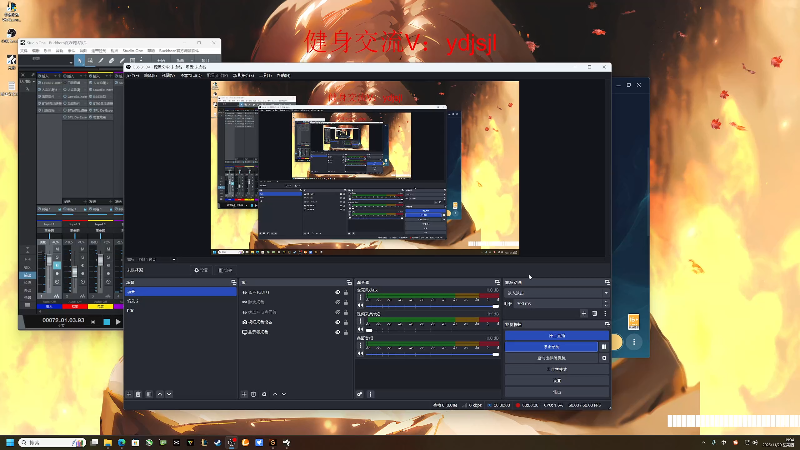Screen dimensions: 800x450
Task: Select the pencil draw tool in the Studio One toolbar
Action: pos(101,61)
